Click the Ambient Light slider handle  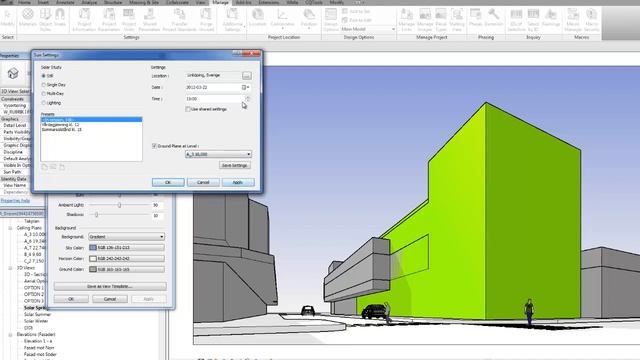pyautogui.click(x=119, y=205)
